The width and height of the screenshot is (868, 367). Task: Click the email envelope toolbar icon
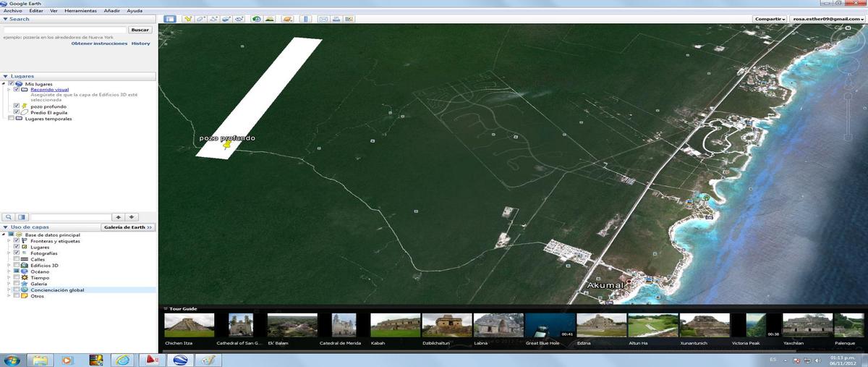coord(323,19)
